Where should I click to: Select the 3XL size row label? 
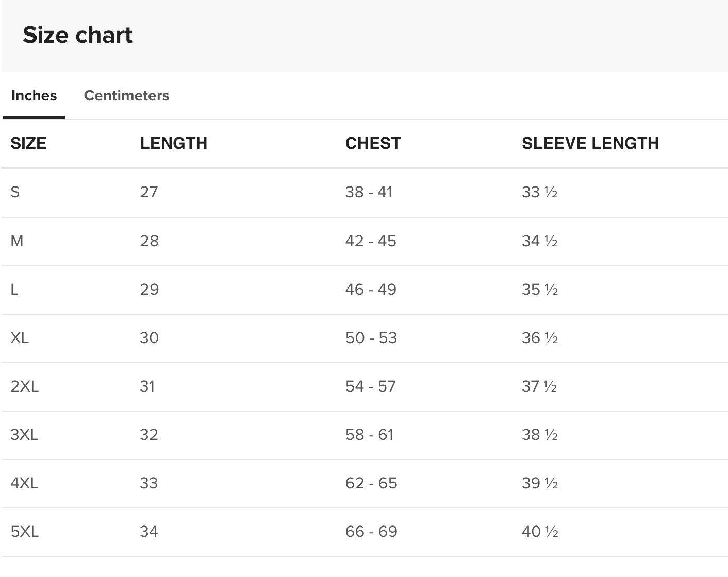click(24, 435)
